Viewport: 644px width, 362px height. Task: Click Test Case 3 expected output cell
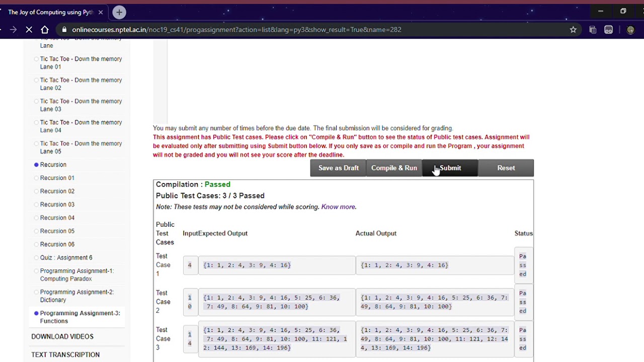click(277, 338)
